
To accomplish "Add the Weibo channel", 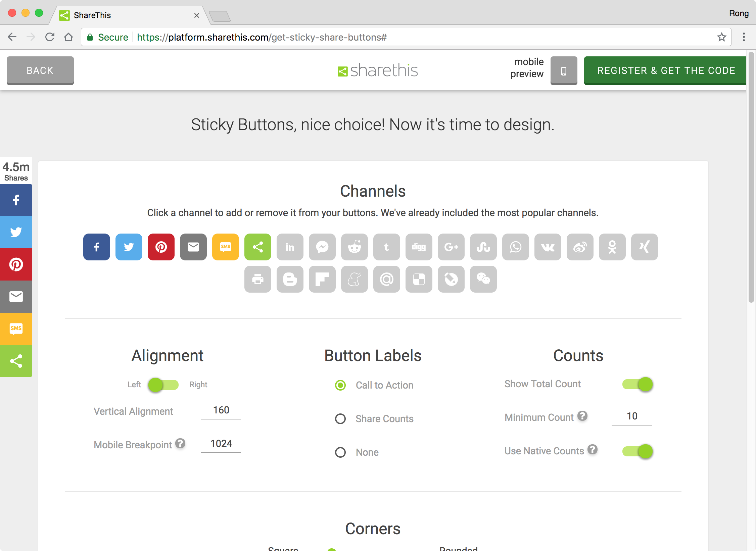I will [x=580, y=247].
